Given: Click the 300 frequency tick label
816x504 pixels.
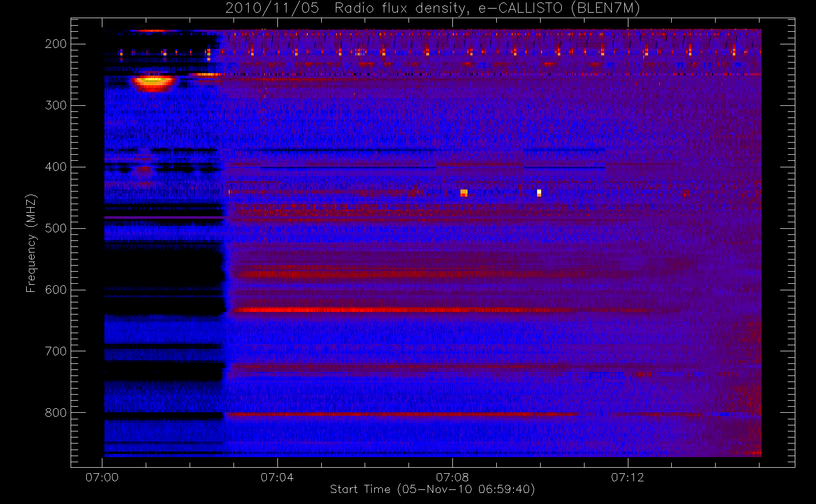Looking at the screenshot, I should tap(55, 105).
